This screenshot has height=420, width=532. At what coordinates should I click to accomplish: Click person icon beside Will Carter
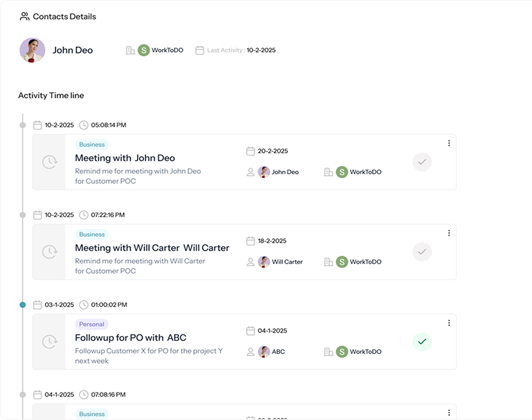(x=250, y=262)
